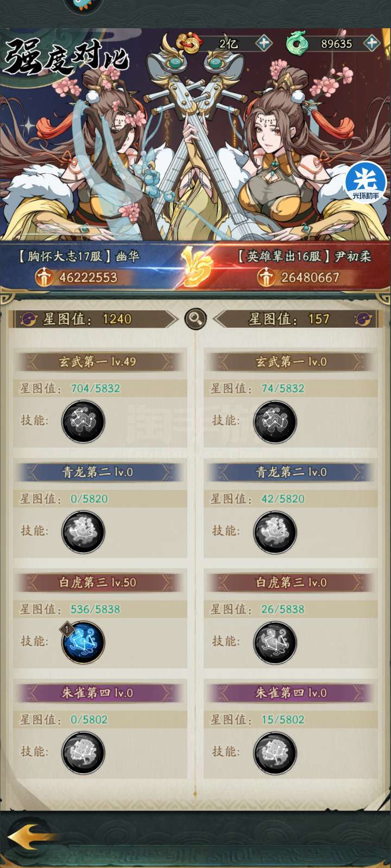Select left 玄武第一 lv.49 skill icon
The image size is (391, 868).
pyautogui.click(x=83, y=422)
